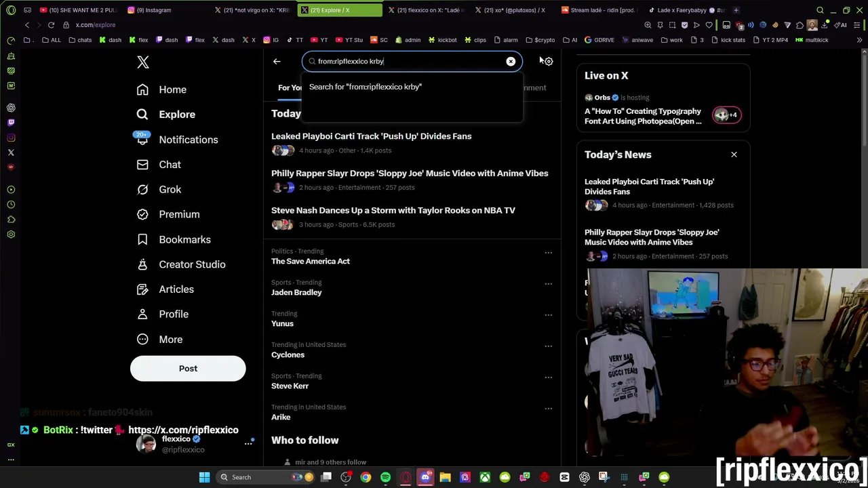Open Chrome from the taskbar
The image size is (868, 488).
366,477
